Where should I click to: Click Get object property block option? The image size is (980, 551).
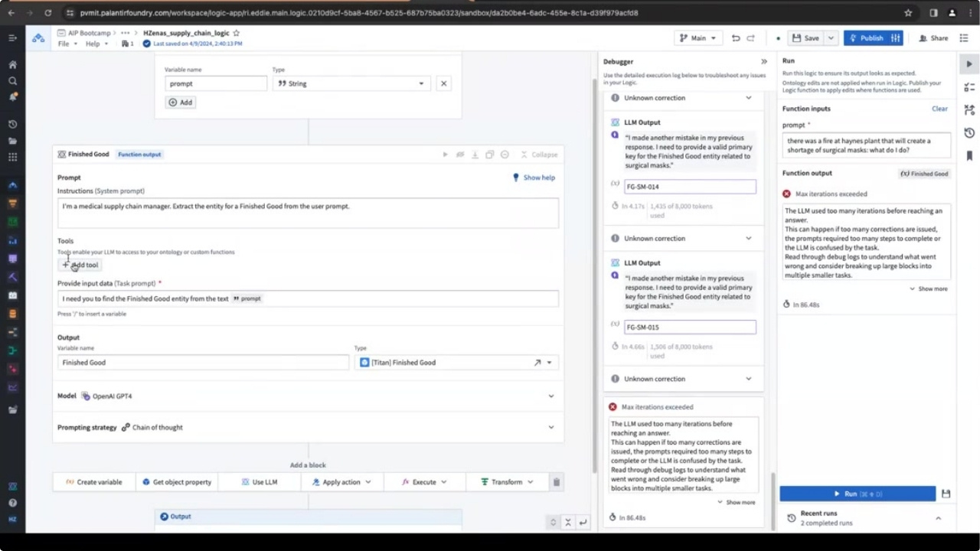click(x=177, y=482)
